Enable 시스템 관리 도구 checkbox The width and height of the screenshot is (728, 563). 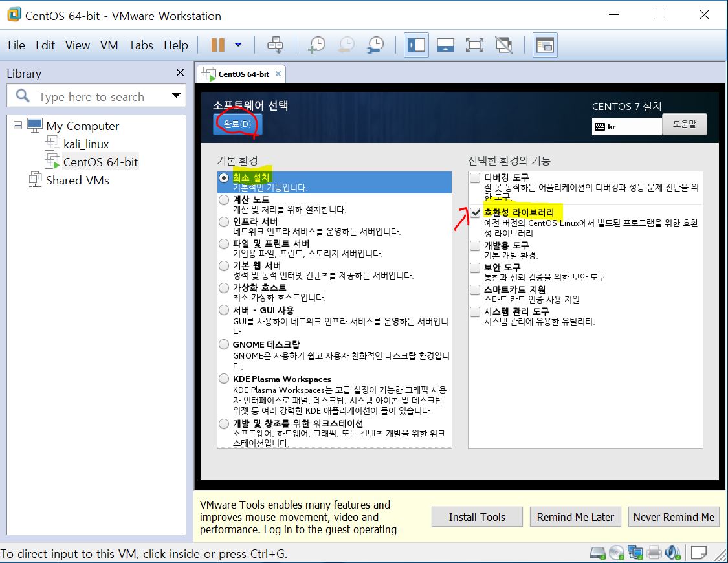coord(475,311)
